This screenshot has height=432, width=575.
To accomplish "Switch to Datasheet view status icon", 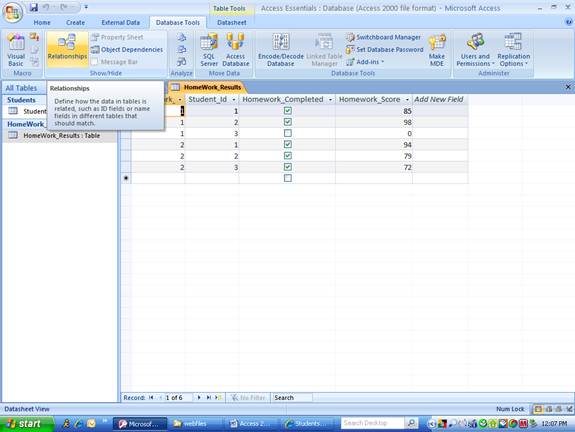I will click(538, 409).
